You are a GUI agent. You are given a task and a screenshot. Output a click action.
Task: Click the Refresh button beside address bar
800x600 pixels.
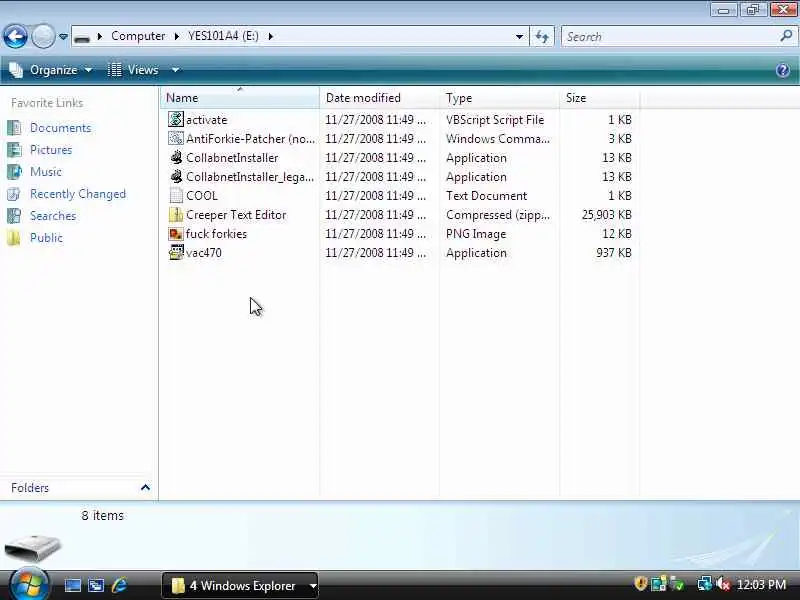[x=542, y=36]
